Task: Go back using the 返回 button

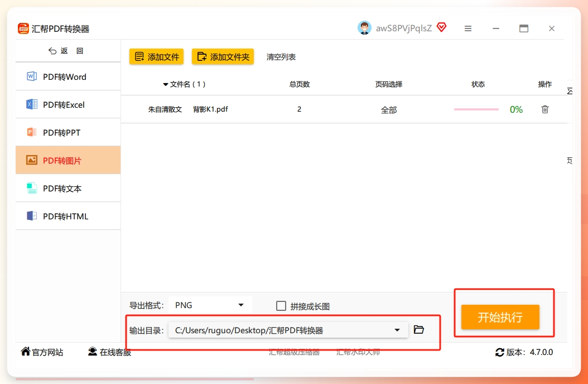Action: pyautogui.click(x=66, y=51)
